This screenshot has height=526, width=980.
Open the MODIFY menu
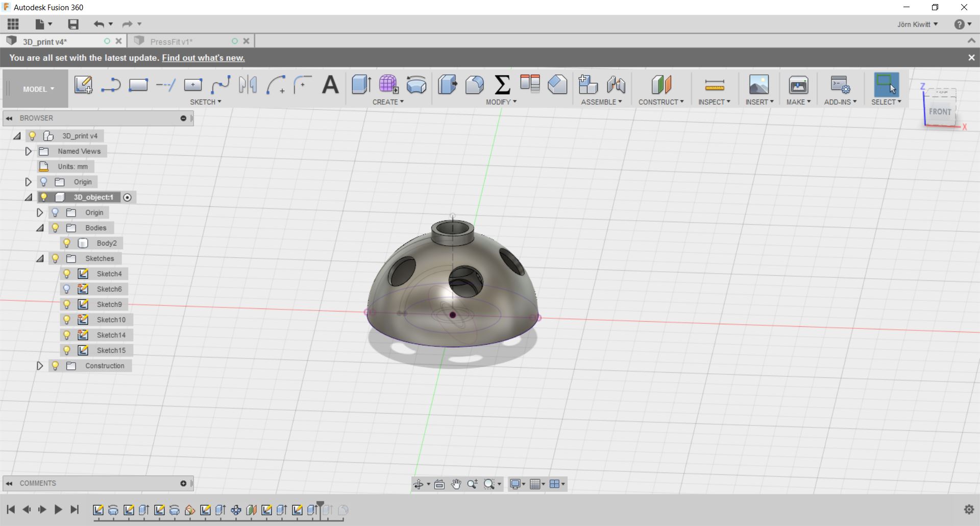[501, 102]
